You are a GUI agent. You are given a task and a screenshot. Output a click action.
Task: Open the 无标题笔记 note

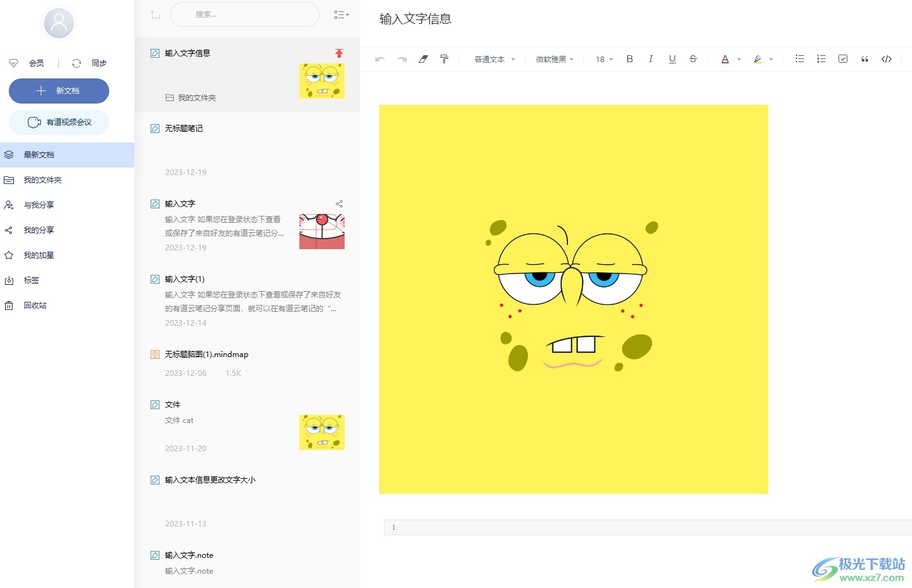click(247, 150)
